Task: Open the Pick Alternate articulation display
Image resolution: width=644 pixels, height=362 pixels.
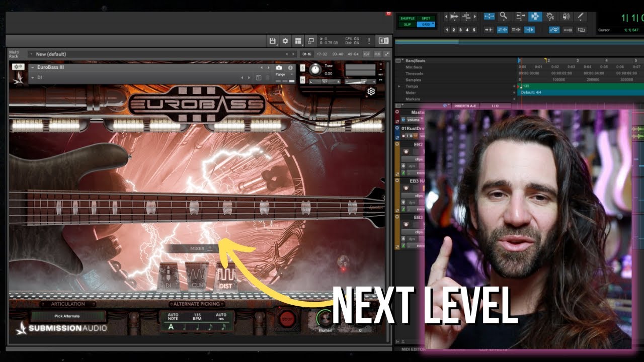Action: pos(68,316)
